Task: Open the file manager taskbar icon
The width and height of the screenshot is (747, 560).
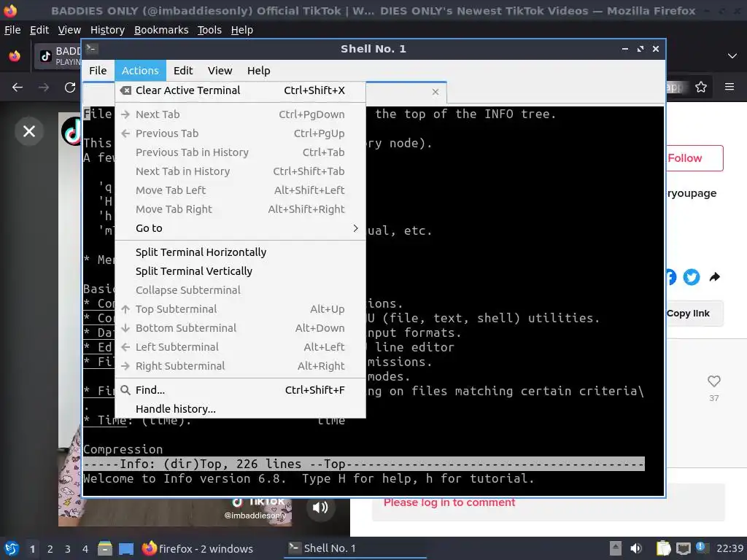Action: pos(104,548)
